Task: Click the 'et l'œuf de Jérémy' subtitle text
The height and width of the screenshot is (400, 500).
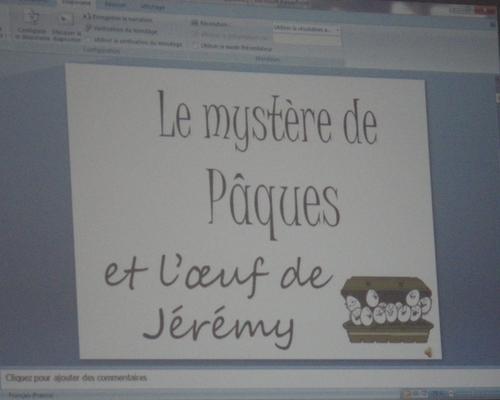Action: pos(218,302)
